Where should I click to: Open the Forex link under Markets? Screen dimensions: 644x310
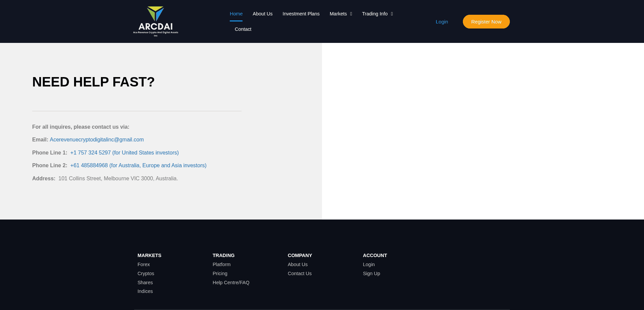pos(144,264)
